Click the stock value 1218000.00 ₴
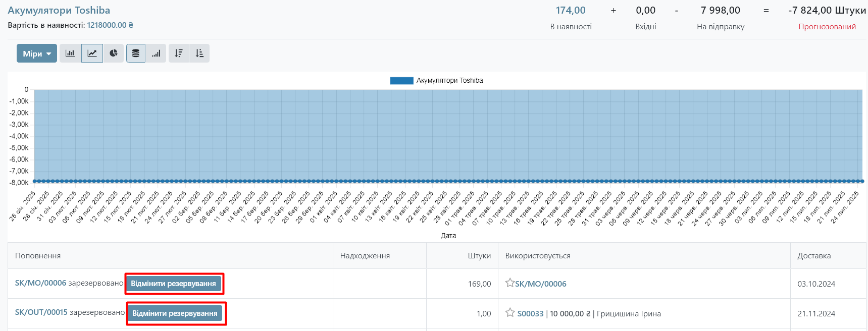Image resolution: width=868 pixels, height=331 pixels. coord(110,25)
